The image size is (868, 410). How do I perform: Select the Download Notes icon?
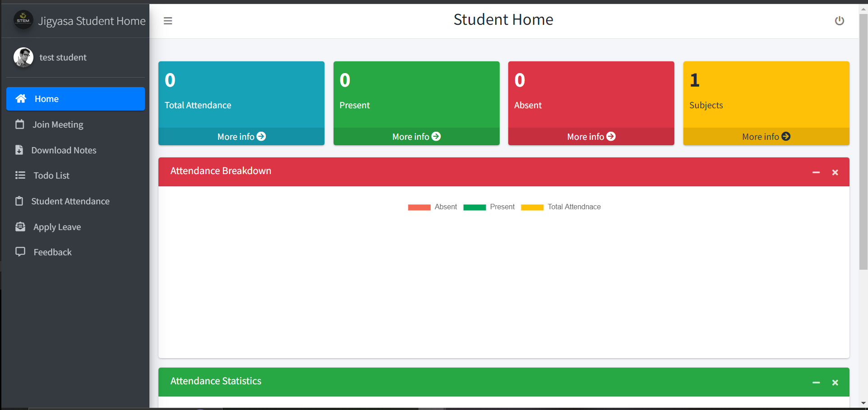click(20, 150)
